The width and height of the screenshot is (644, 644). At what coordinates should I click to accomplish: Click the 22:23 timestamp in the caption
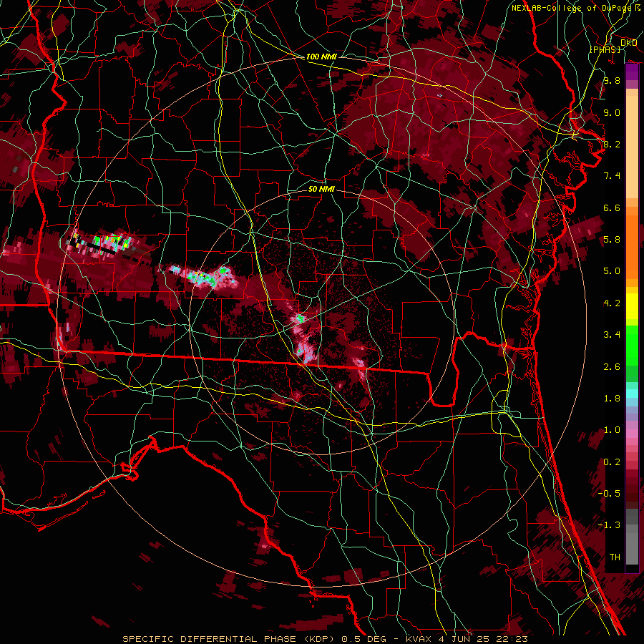(514, 639)
